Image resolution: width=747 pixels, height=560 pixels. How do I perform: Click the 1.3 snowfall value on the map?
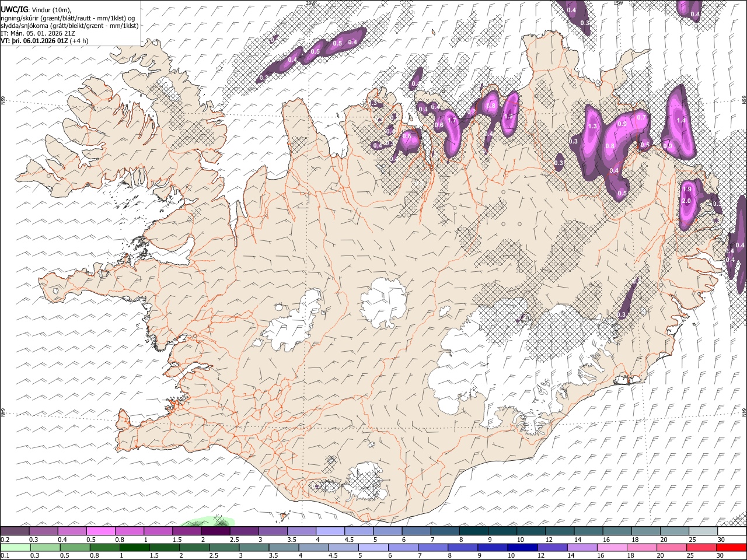point(593,126)
